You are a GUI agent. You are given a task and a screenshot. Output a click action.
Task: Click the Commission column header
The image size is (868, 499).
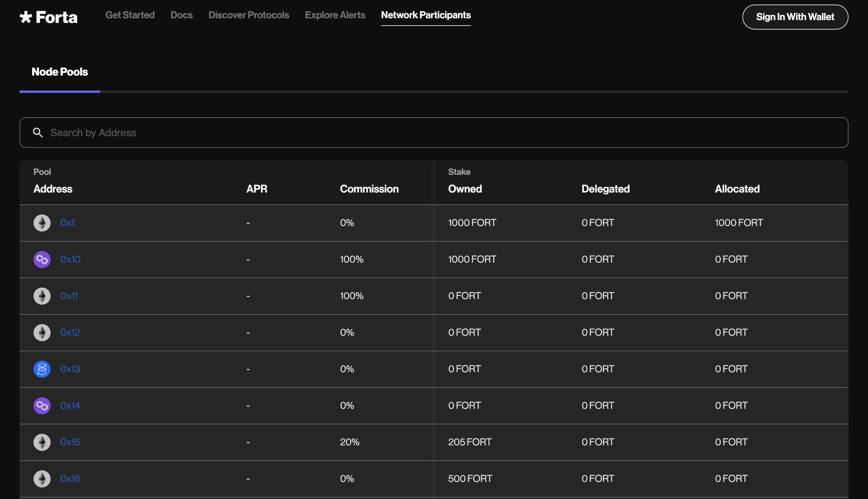coord(369,189)
